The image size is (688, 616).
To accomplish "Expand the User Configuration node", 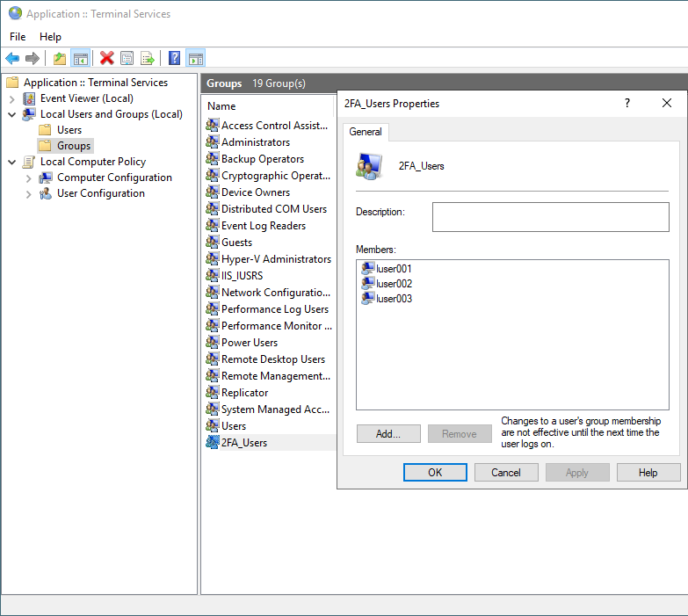I will 28,193.
